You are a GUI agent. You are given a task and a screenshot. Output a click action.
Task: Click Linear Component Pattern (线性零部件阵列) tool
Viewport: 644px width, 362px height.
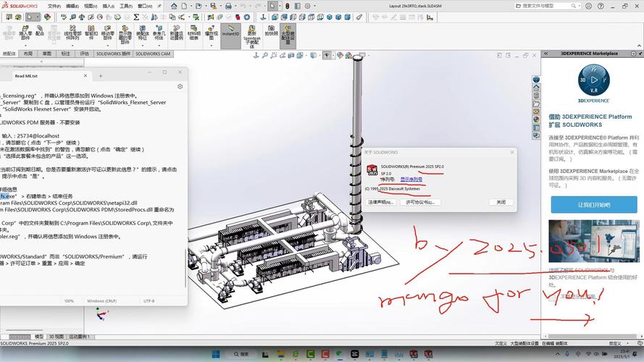(72, 33)
